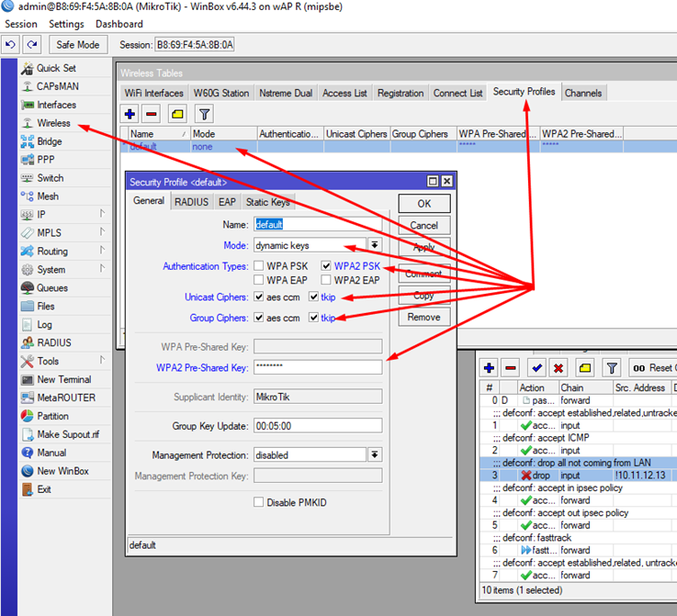Switch to WiFi Interfaces tab
Image resolution: width=677 pixels, height=616 pixels.
point(154,93)
